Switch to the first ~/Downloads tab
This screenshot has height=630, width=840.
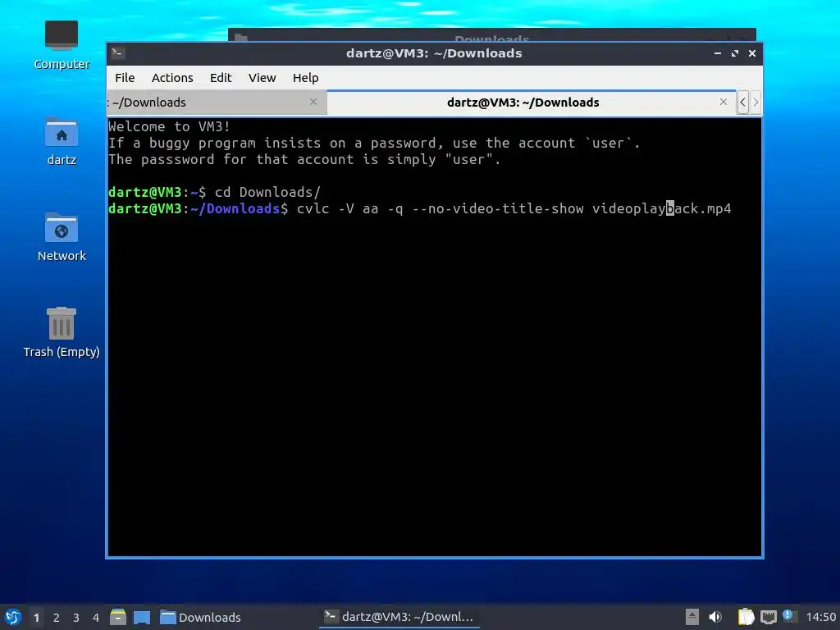click(x=217, y=103)
